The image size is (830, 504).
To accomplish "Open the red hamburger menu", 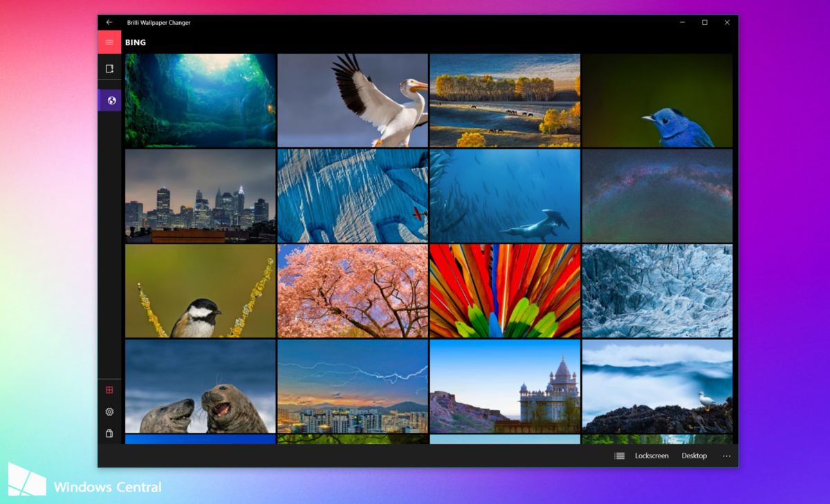I will coord(109,43).
